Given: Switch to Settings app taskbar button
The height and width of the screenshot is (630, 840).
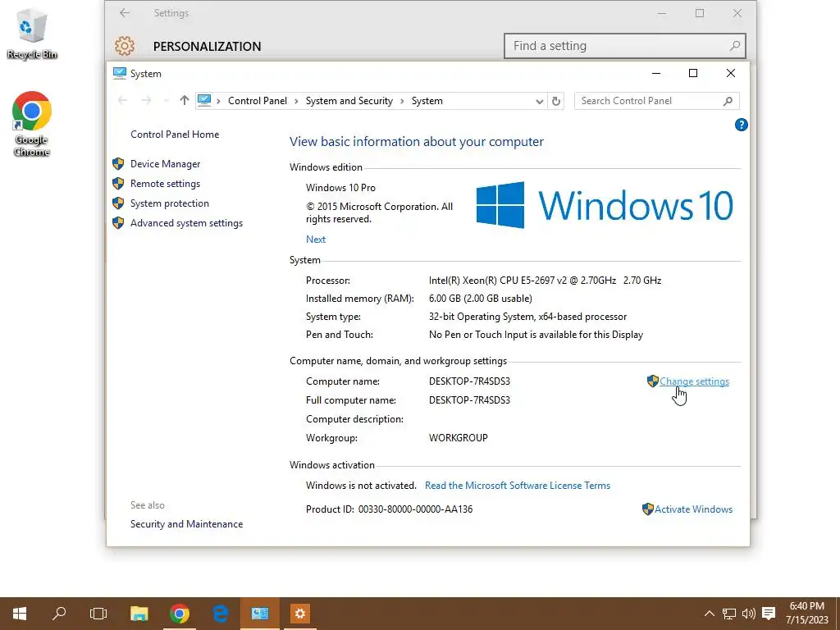Looking at the screenshot, I should click(x=300, y=614).
